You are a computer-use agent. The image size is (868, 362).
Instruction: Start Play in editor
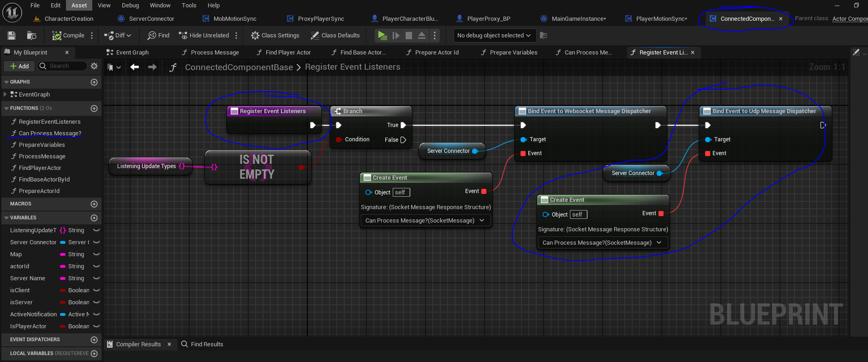[382, 36]
